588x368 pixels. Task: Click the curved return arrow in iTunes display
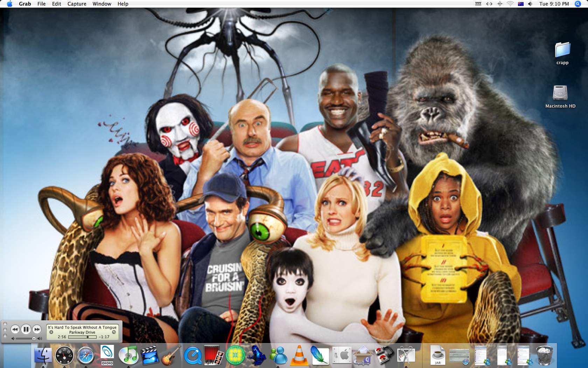click(114, 332)
